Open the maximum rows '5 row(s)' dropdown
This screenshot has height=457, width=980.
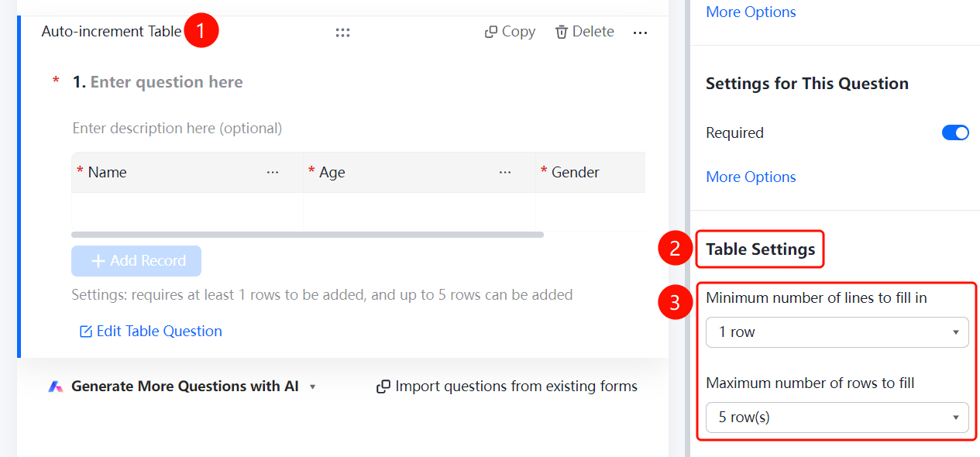pos(837,417)
